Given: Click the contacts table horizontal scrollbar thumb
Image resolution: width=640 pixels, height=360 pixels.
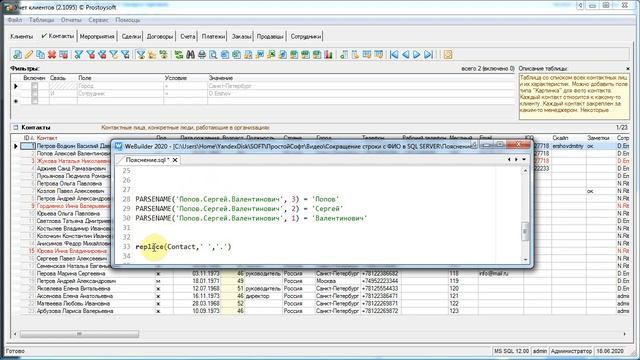Looking at the screenshot, I should (x=80, y=334).
